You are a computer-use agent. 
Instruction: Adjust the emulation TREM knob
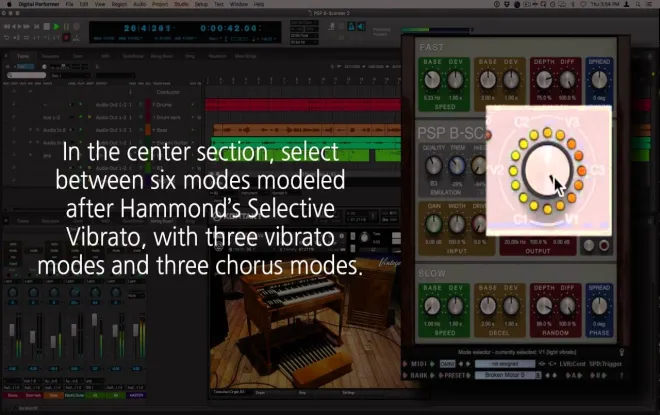tap(457, 165)
